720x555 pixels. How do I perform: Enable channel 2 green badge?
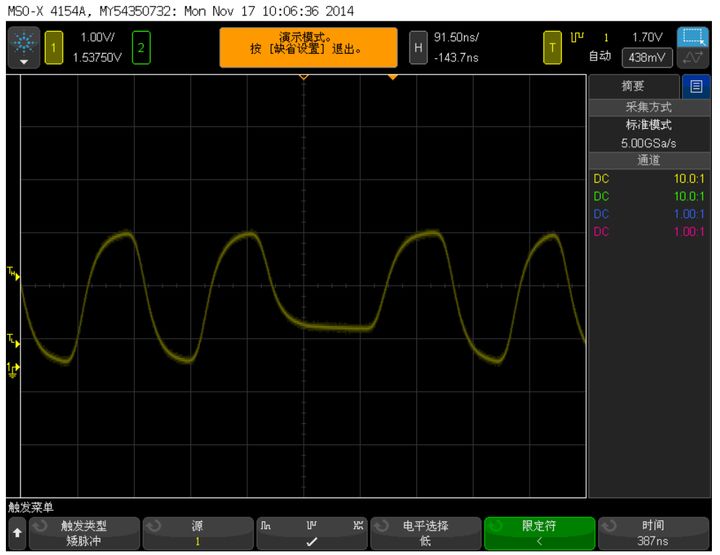coord(141,48)
